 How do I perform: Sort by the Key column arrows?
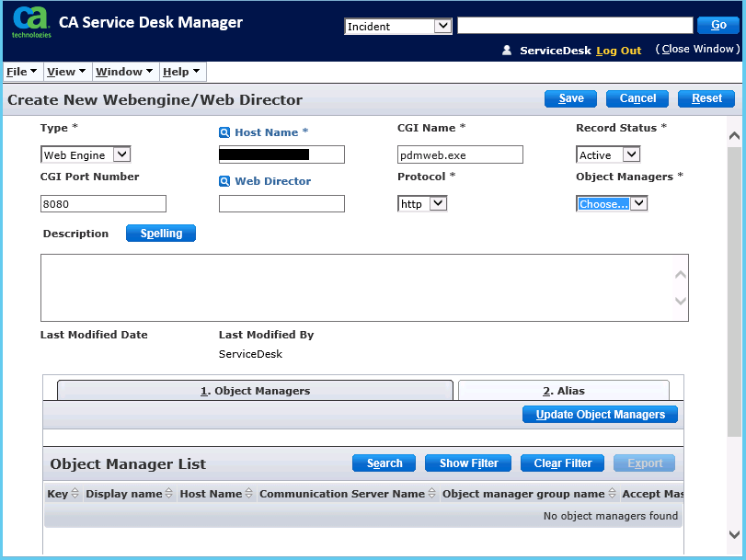(x=75, y=494)
